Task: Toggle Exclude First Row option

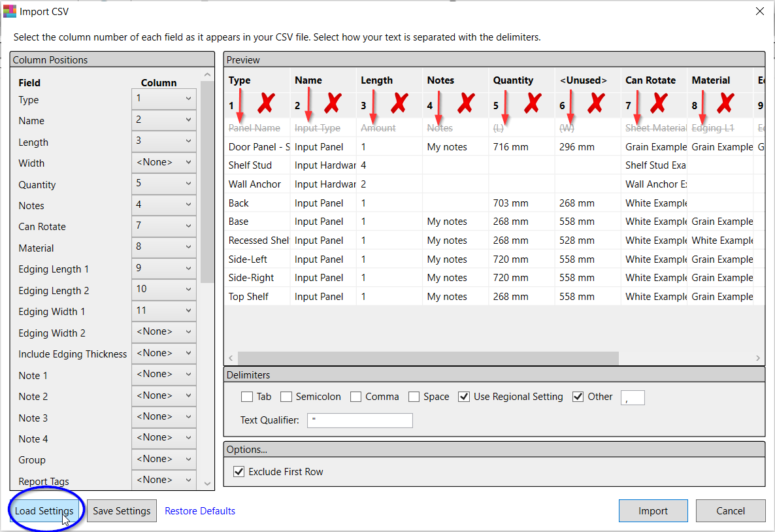Action: (239, 472)
